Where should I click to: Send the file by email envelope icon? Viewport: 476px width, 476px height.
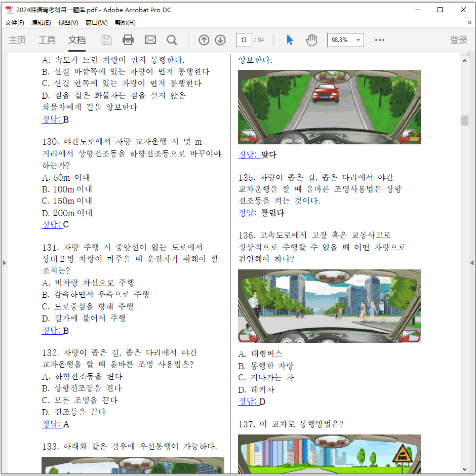click(150, 40)
